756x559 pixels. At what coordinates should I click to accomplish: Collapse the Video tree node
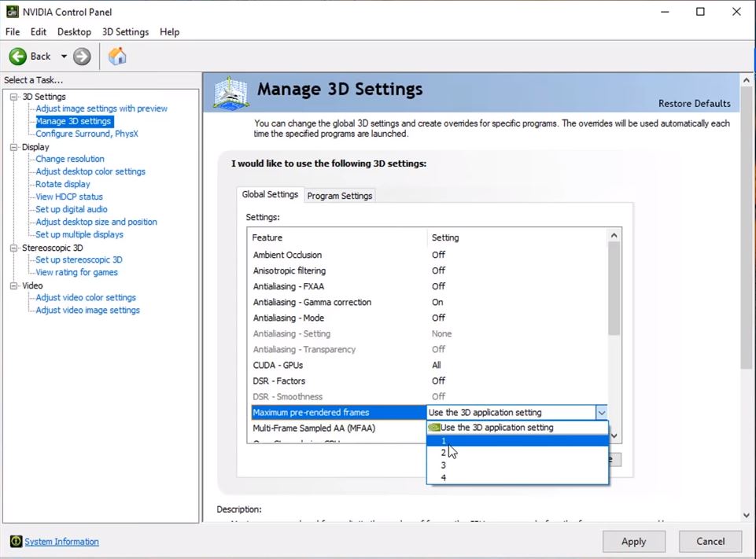(x=13, y=285)
